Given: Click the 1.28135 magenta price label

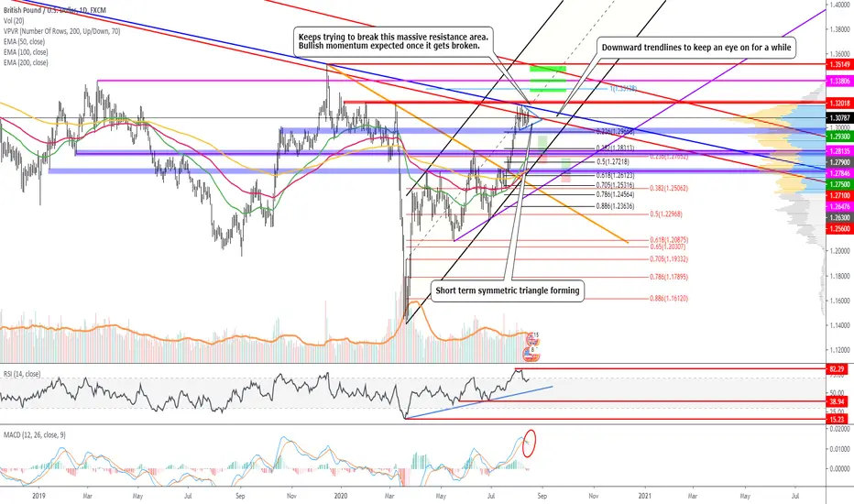Looking at the screenshot, I should point(839,151).
